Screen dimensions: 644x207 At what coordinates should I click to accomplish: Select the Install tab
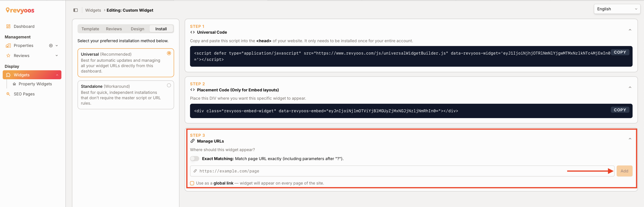[x=161, y=29]
